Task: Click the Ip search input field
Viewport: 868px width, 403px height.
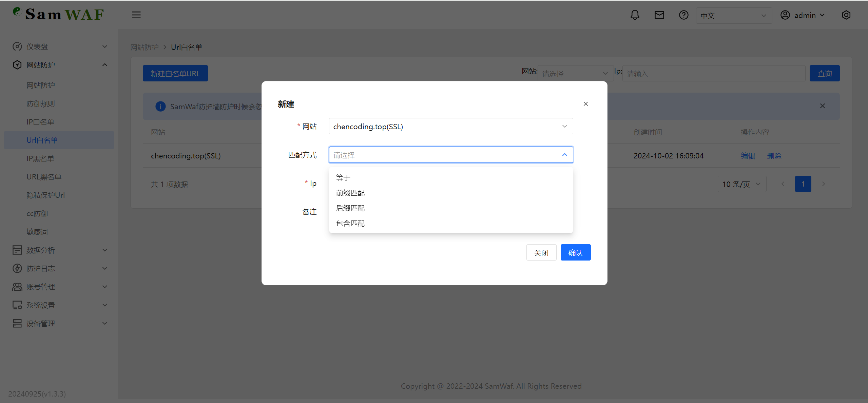Action: [714, 73]
